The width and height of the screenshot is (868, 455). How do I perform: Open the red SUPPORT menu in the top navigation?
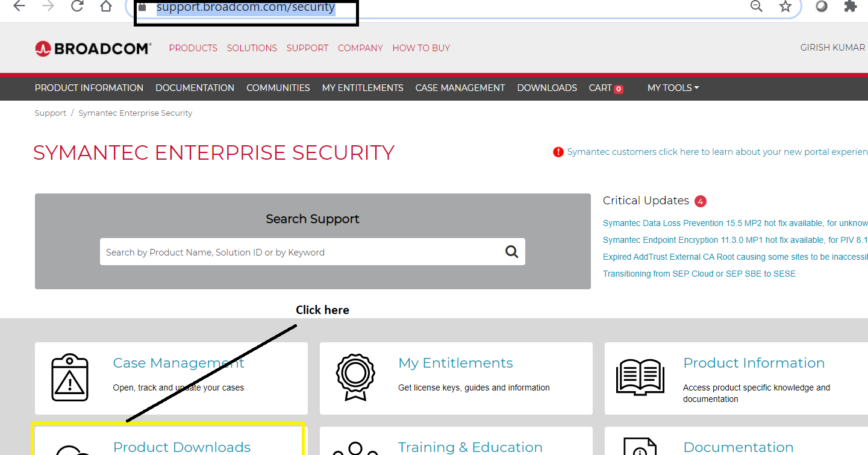click(x=308, y=48)
